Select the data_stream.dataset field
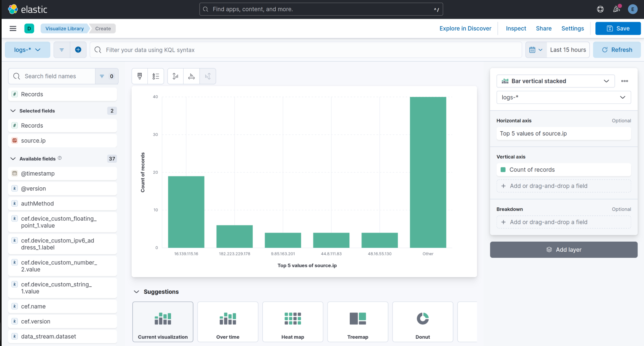Viewport: 644px width, 346px height. 62,336
